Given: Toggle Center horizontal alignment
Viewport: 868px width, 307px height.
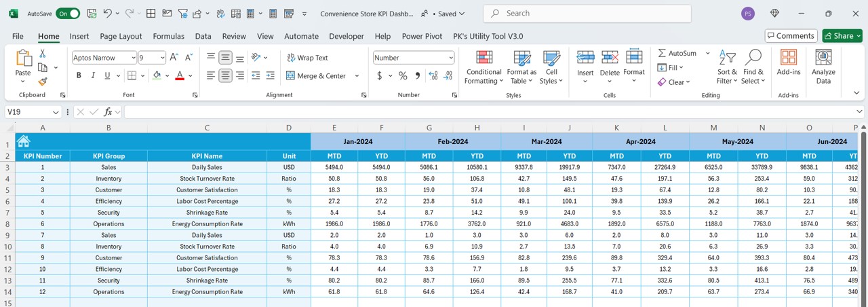Looking at the screenshot, I should (226, 75).
